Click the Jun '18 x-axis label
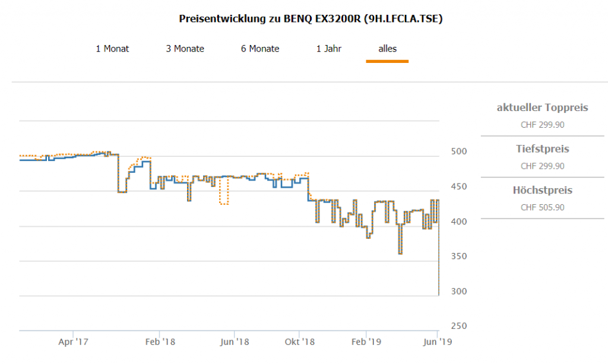Screen dimensions: 608x364 [x=235, y=341]
